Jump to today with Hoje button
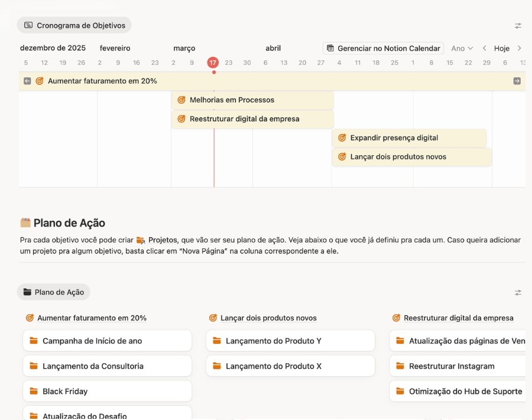 coord(502,48)
